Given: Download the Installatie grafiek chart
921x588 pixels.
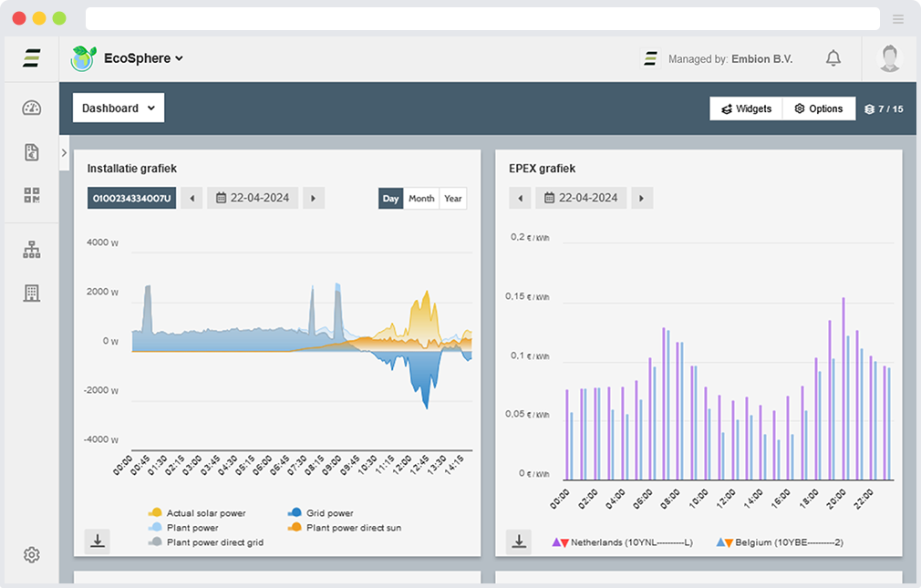Looking at the screenshot, I should click(98, 542).
